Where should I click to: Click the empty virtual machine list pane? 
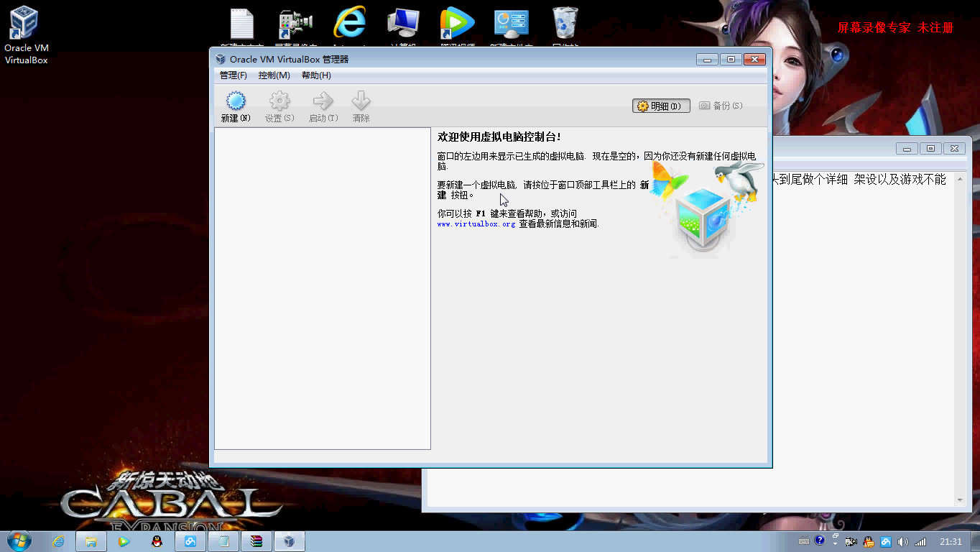(x=323, y=288)
